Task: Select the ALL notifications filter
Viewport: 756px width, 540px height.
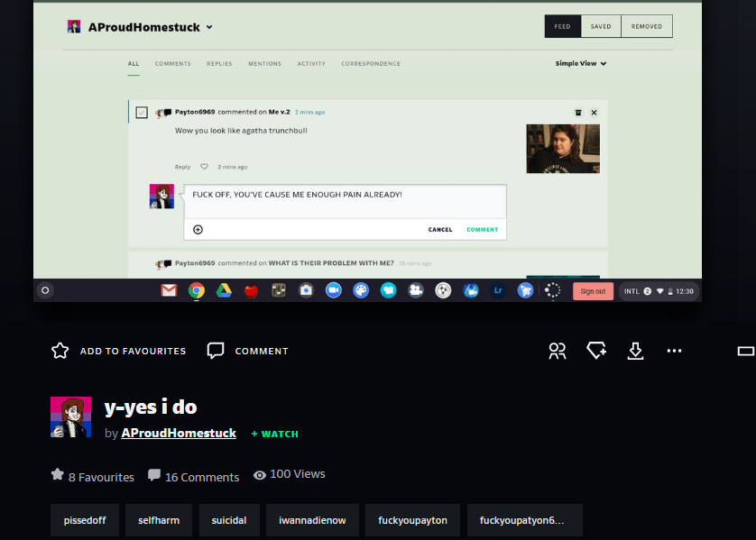Action: click(x=134, y=64)
